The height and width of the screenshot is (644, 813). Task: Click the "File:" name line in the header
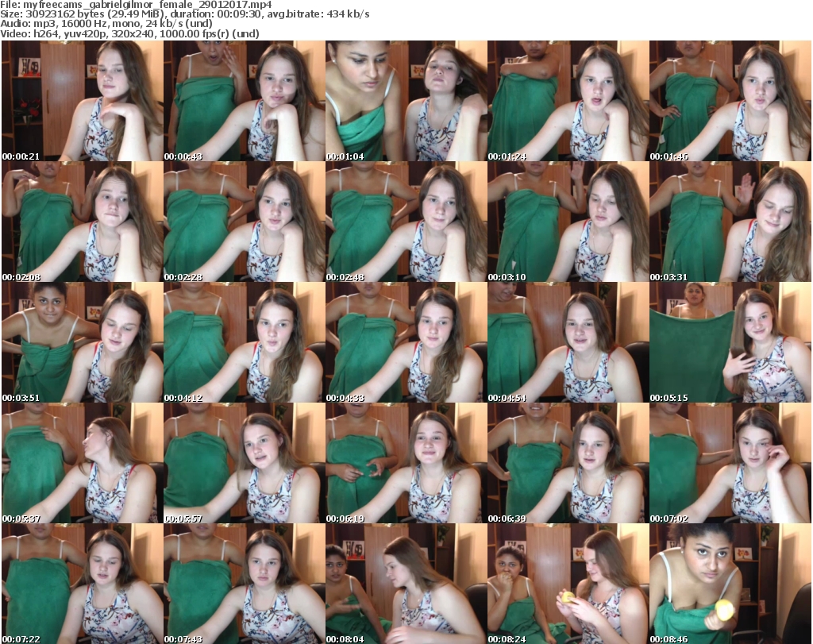click(136, 5)
